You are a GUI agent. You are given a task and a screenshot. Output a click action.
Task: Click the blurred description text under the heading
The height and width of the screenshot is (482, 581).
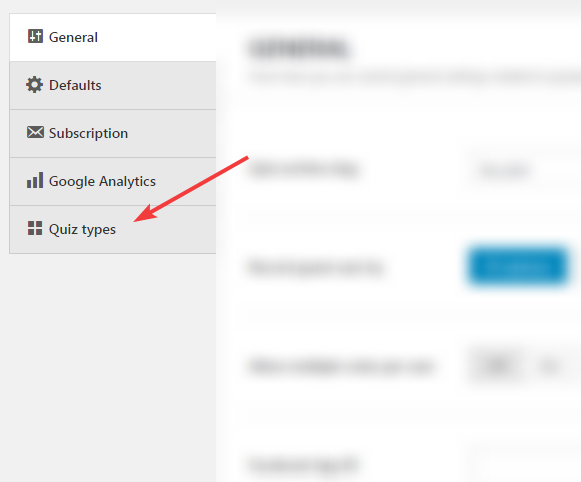pyautogui.click(x=414, y=79)
